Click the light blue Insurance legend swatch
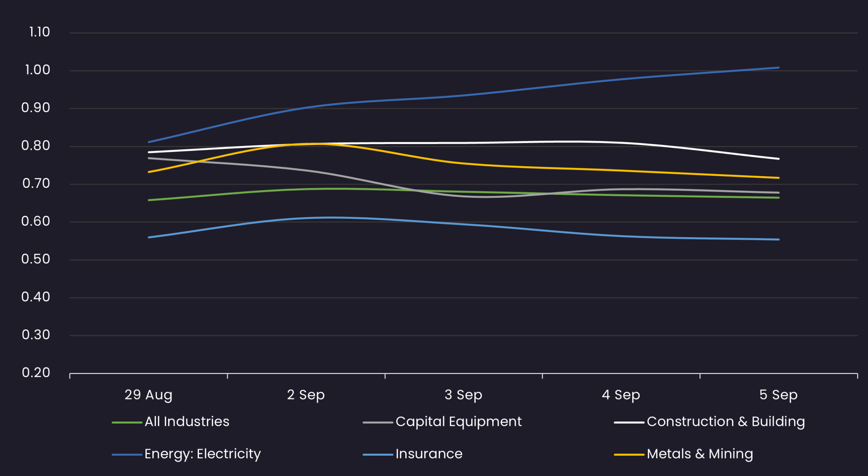The height and width of the screenshot is (476, 868). tap(378, 455)
